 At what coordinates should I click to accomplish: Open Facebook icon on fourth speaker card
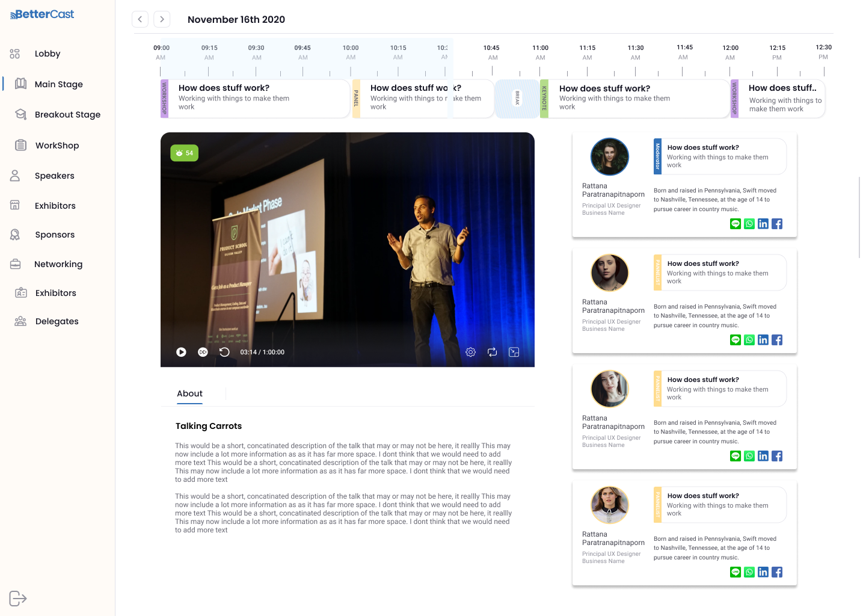(777, 572)
